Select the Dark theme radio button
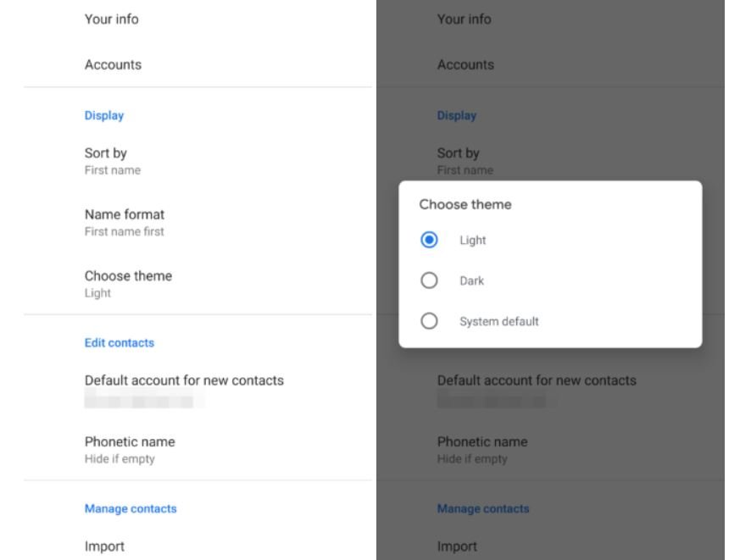This screenshot has width=751, height=560. [x=430, y=281]
